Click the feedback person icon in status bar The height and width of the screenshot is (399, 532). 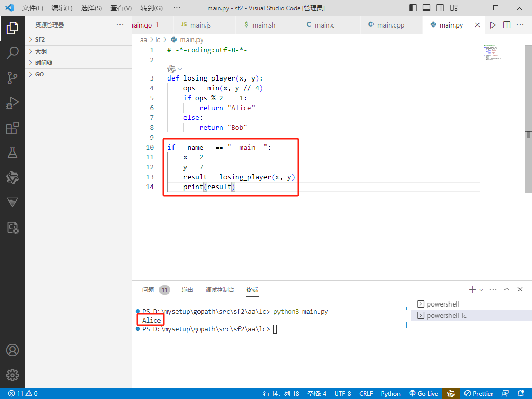(x=505, y=394)
